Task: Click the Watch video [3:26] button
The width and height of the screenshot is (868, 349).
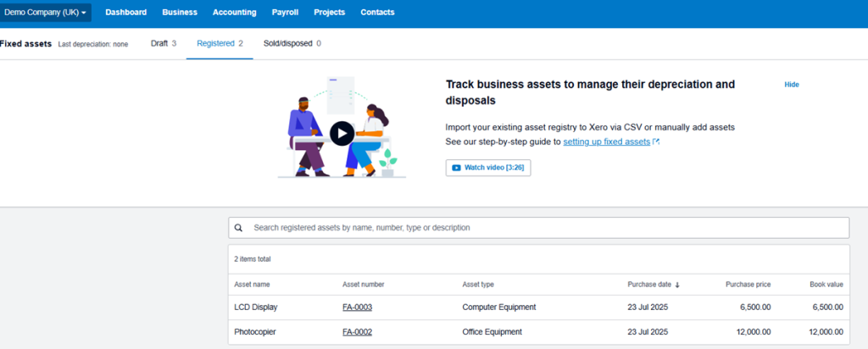Action: pyautogui.click(x=488, y=168)
